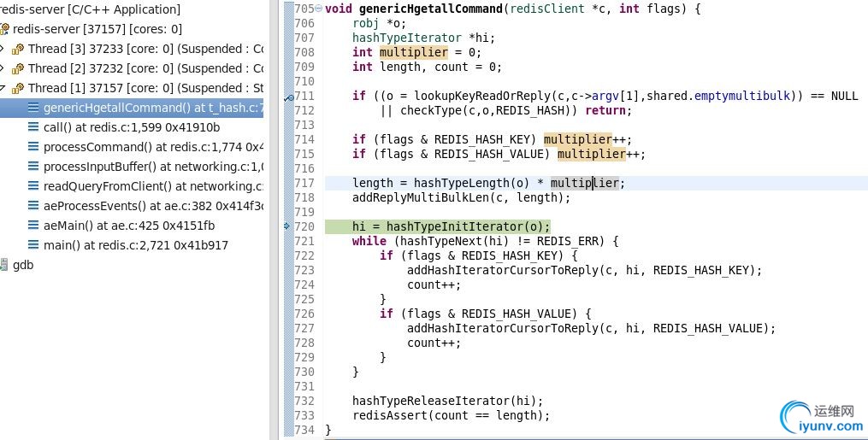
Task: Click stack frame icon beside aeMain()
Action: (33, 226)
